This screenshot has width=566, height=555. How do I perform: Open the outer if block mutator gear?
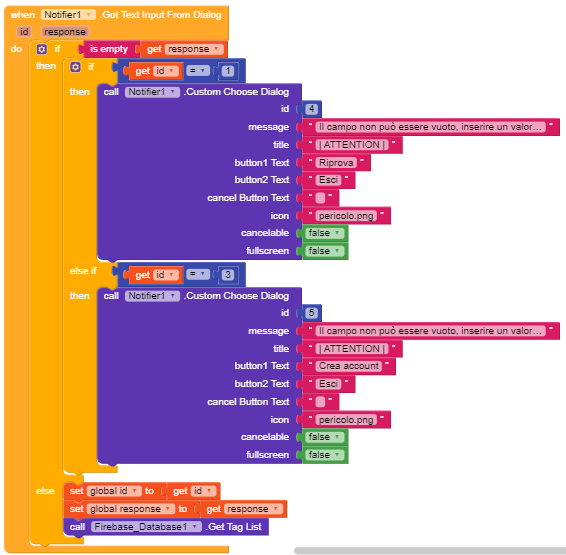point(42,49)
